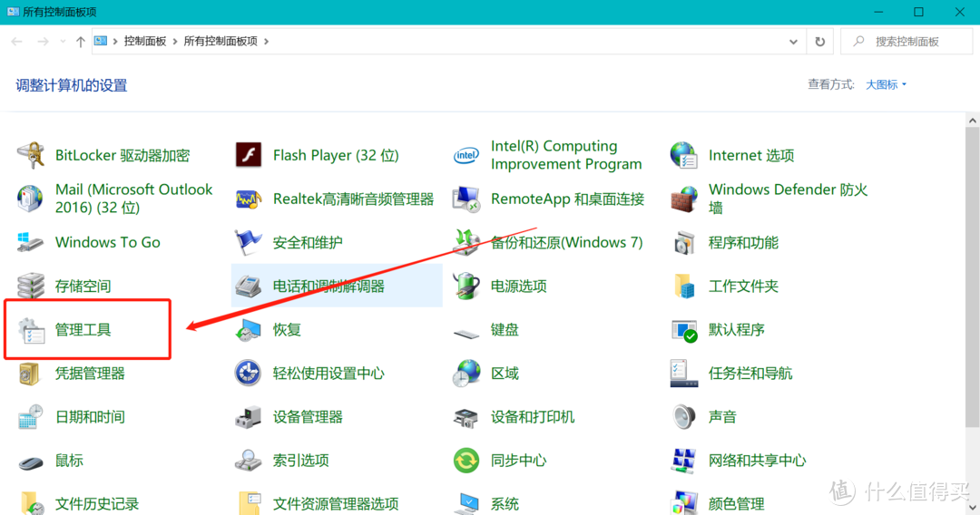980x515 pixels.
Task: Open the 大图标 view mode dropdown
Action: coord(886,84)
